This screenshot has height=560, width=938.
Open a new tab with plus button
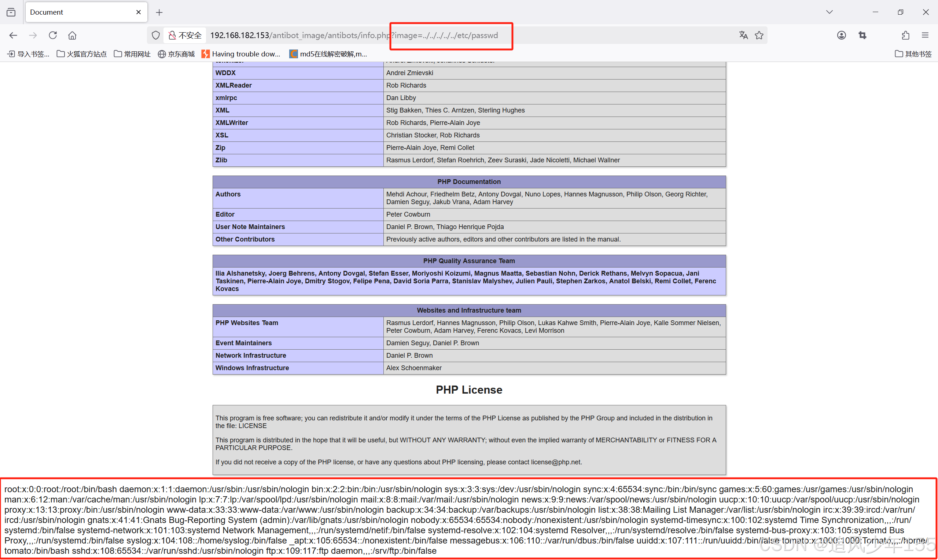click(159, 12)
